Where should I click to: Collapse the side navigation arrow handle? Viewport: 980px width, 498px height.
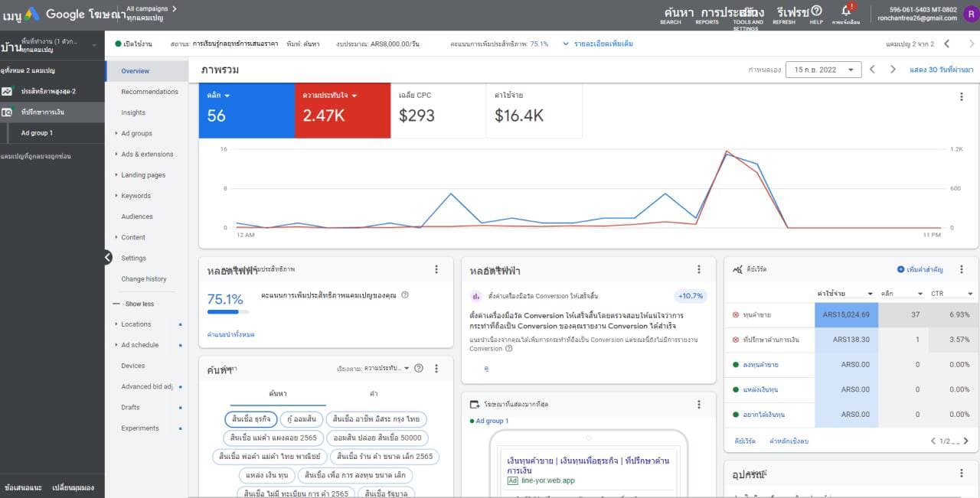pos(108,258)
